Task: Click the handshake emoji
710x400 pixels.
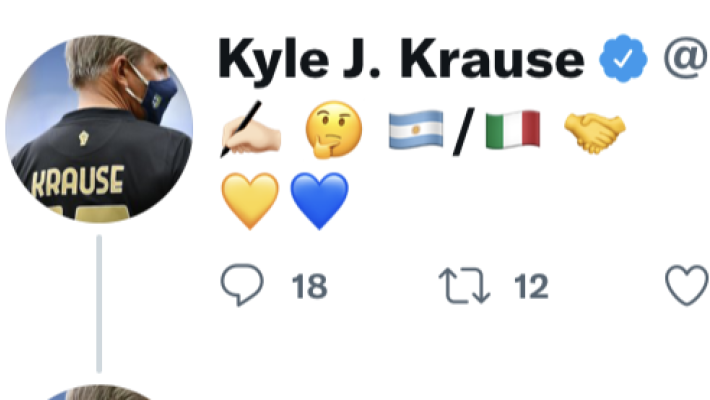Action: pyautogui.click(x=595, y=130)
